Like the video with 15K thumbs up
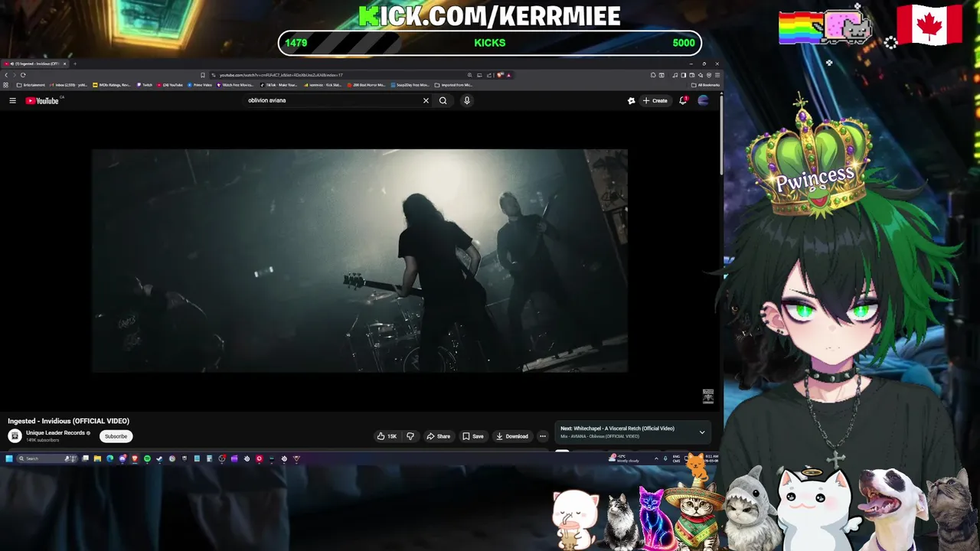Viewport: 980px width, 551px height. [387, 436]
